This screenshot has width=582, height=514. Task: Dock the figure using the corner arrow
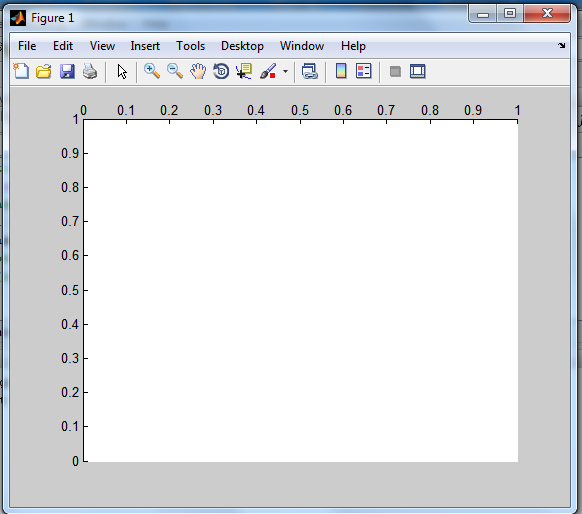(x=561, y=45)
